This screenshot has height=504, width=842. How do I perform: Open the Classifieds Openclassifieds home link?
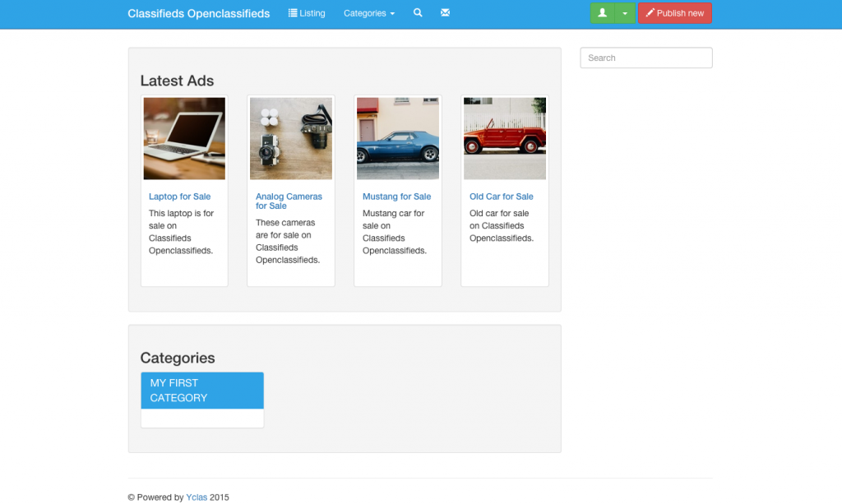[199, 13]
